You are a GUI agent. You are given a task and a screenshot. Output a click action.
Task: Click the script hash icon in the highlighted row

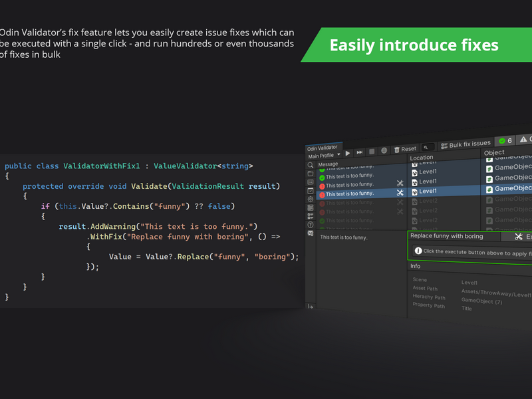click(489, 190)
